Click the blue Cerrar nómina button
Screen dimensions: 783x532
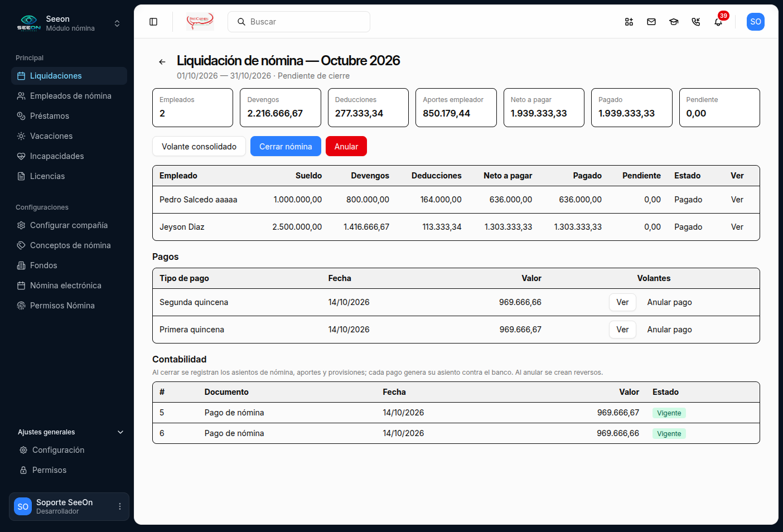(286, 146)
